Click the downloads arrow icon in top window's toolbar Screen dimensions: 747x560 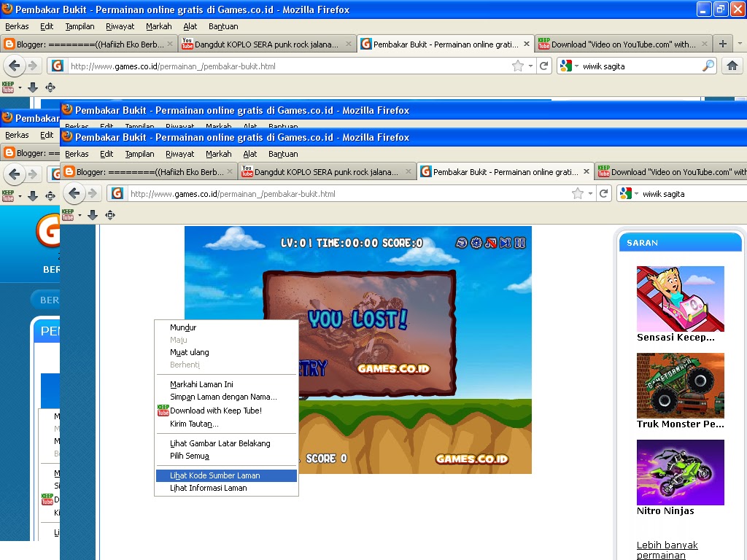(32, 87)
